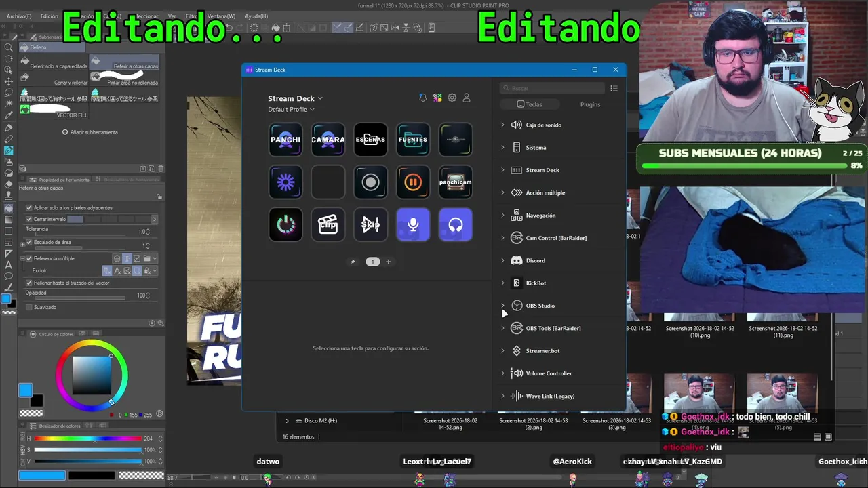Viewport: 868px width, 488px height.
Task: Select the Text tool in Clip Studio
Action: click(x=9, y=264)
